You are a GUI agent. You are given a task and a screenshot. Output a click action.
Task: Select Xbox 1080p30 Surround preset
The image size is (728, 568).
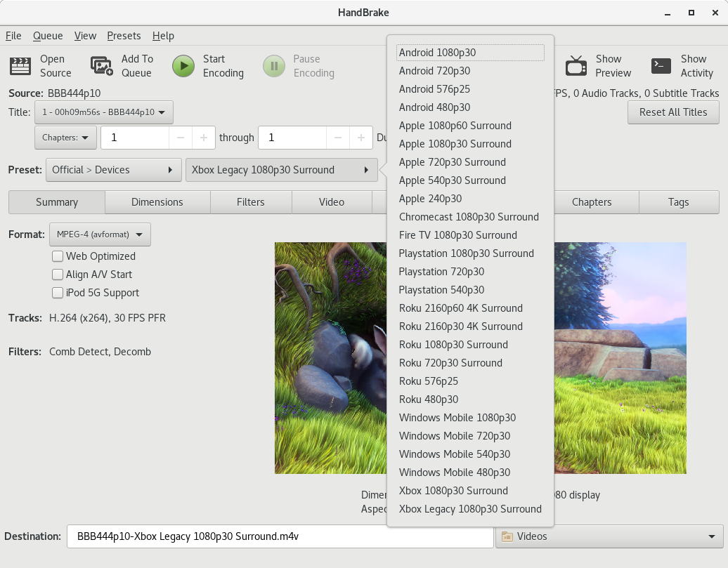[x=470, y=491]
